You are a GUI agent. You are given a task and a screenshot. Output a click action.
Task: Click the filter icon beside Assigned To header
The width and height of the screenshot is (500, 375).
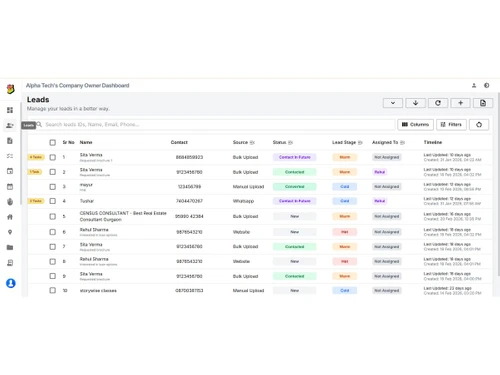click(402, 142)
